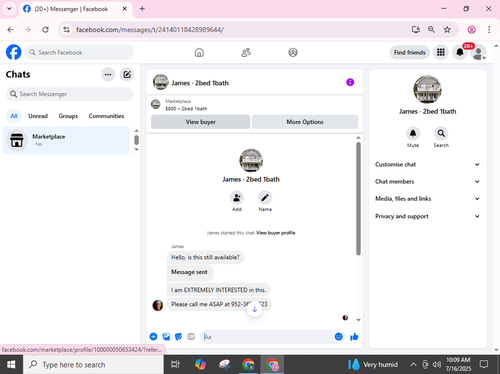500x374 pixels.
Task: Open conversation information purple icon
Action: tap(350, 82)
